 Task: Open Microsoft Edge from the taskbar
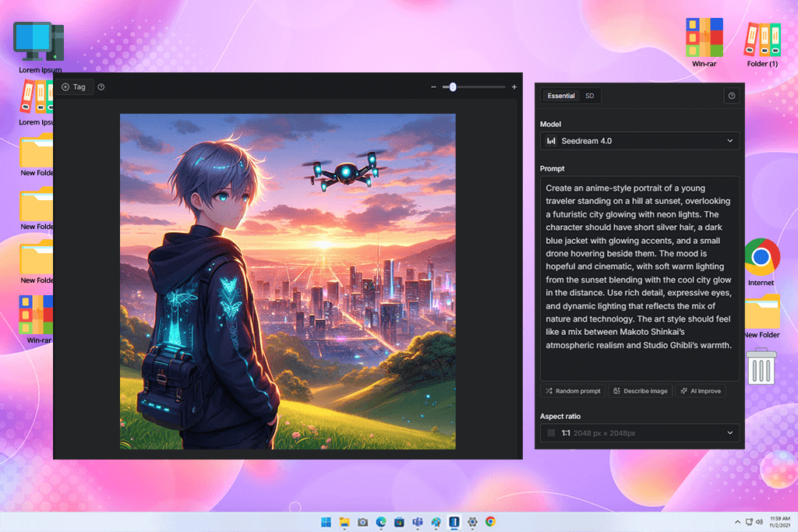[380, 522]
